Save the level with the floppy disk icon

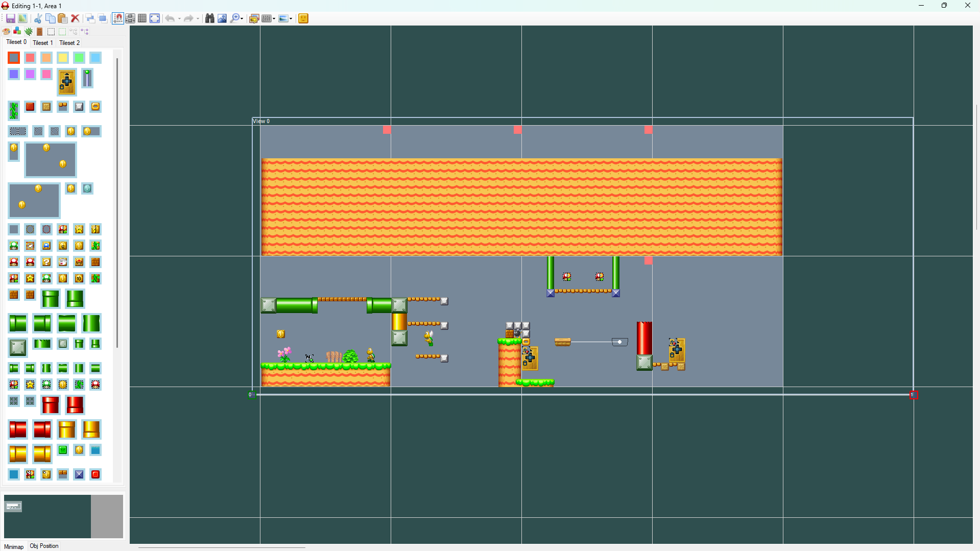pyautogui.click(x=10, y=18)
